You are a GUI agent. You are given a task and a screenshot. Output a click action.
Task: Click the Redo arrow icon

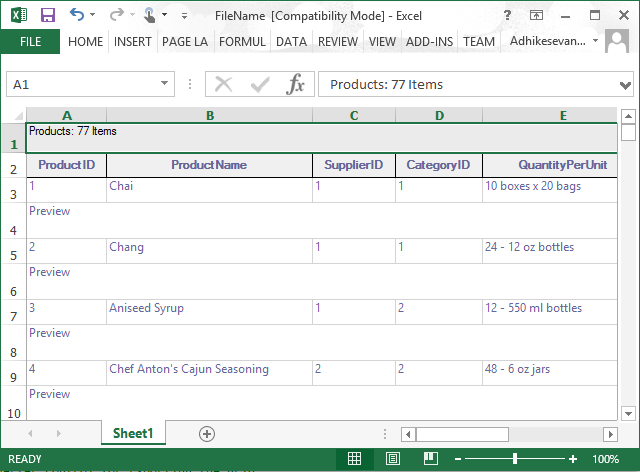pyautogui.click(x=117, y=15)
